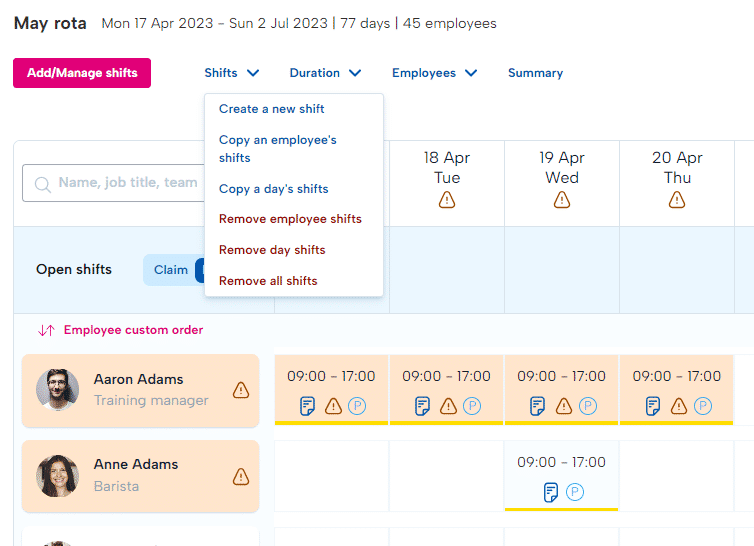Click the Training manager job title
This screenshot has width=754, height=546.
click(151, 400)
